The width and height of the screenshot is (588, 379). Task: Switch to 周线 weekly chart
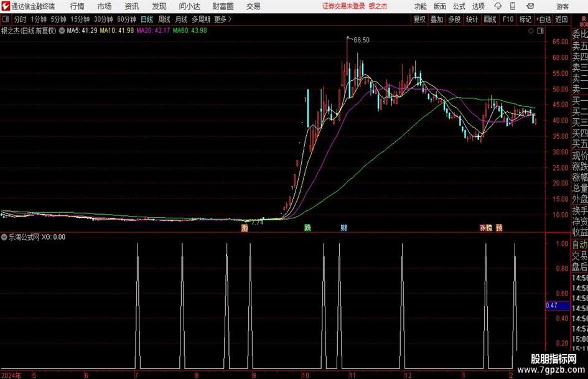(164, 19)
